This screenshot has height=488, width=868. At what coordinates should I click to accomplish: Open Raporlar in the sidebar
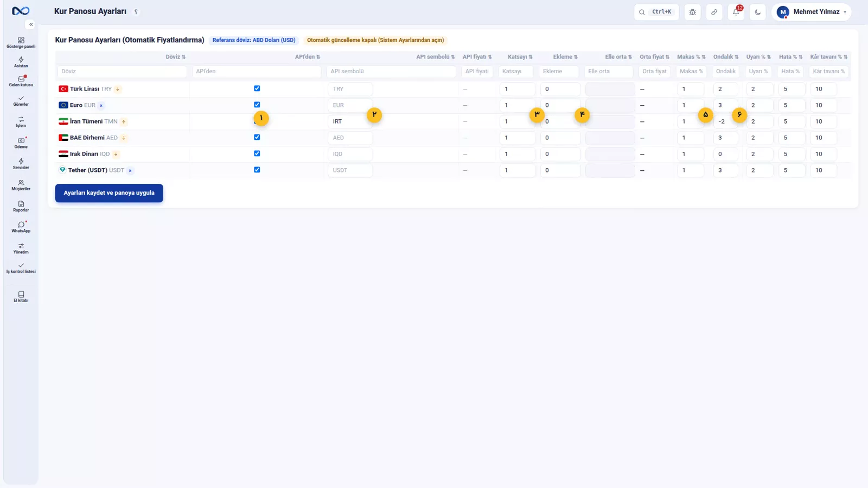pyautogui.click(x=21, y=207)
